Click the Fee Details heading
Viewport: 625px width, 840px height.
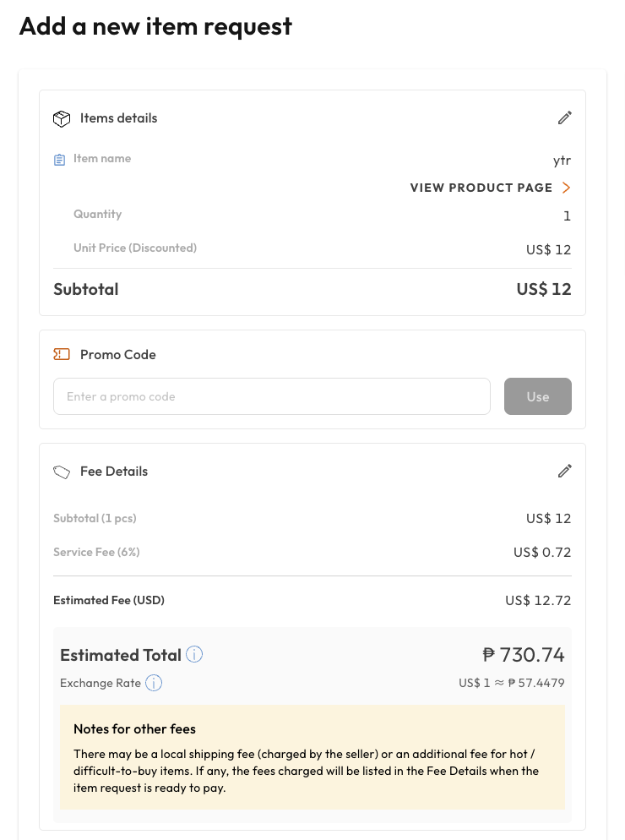(114, 471)
